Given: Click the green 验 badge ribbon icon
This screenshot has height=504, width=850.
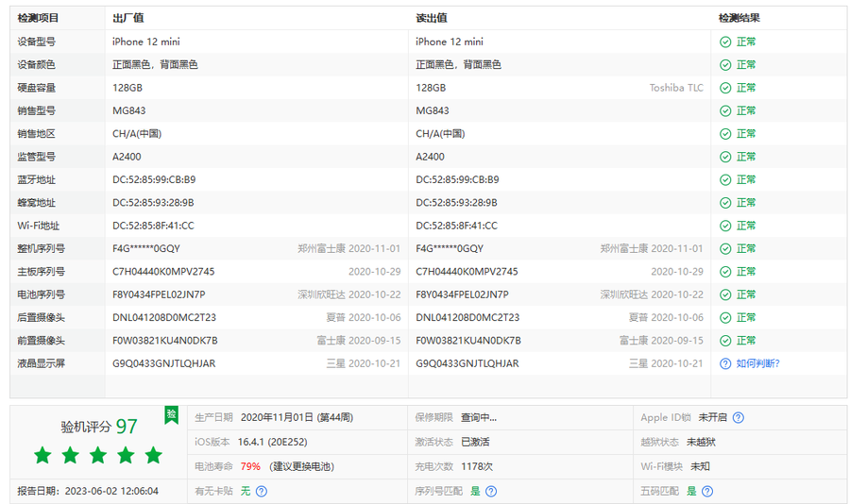Looking at the screenshot, I should [x=171, y=415].
